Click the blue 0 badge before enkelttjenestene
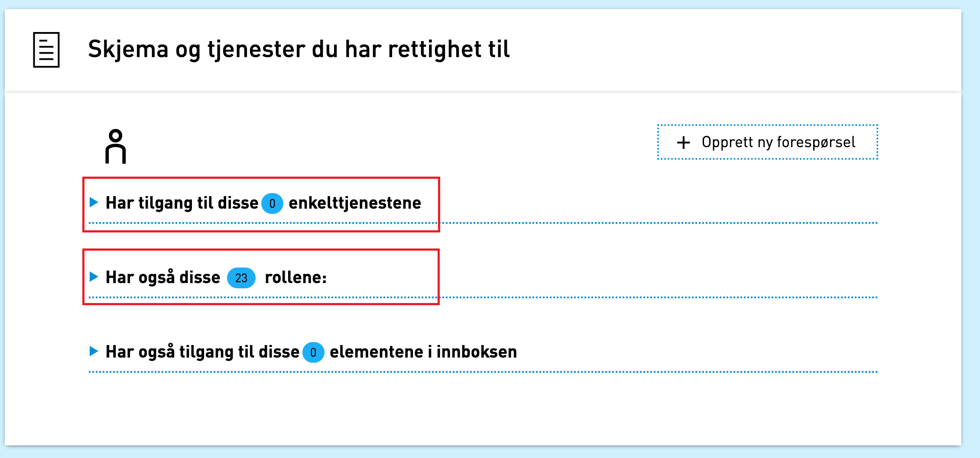This screenshot has height=458, width=980. pos(272,203)
